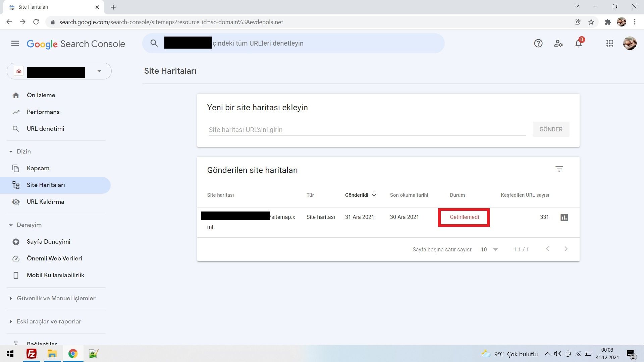Click the Getirilemedi status text
The image size is (644, 362).
[x=464, y=217]
